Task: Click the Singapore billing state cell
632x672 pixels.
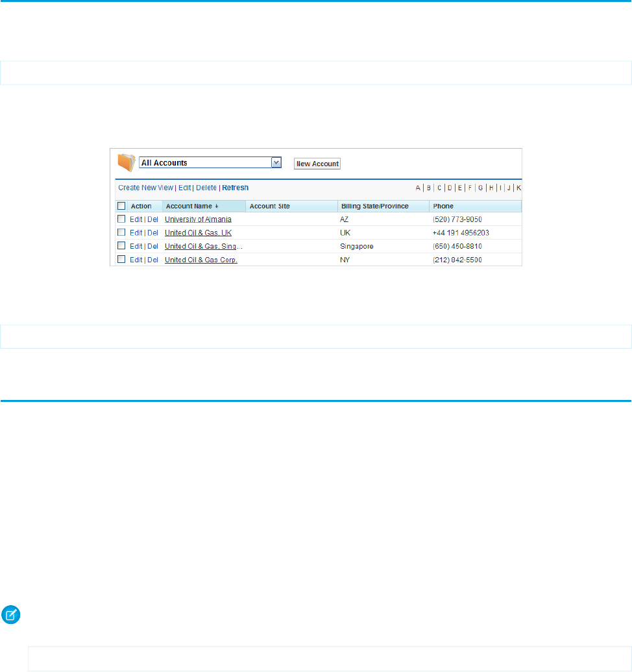Action: click(x=357, y=247)
